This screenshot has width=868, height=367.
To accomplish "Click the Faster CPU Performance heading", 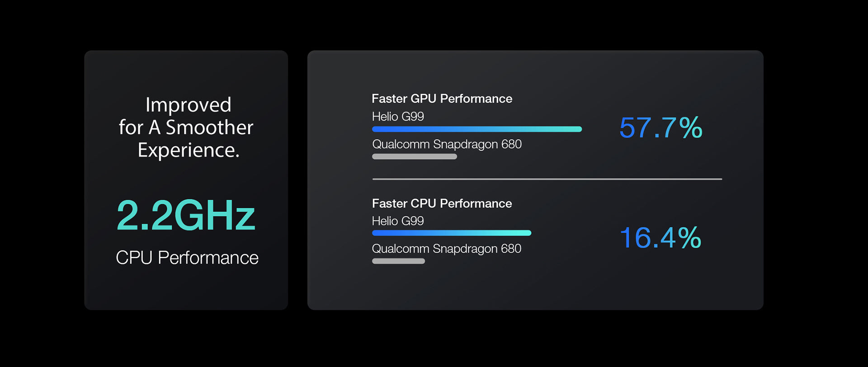I will [442, 203].
